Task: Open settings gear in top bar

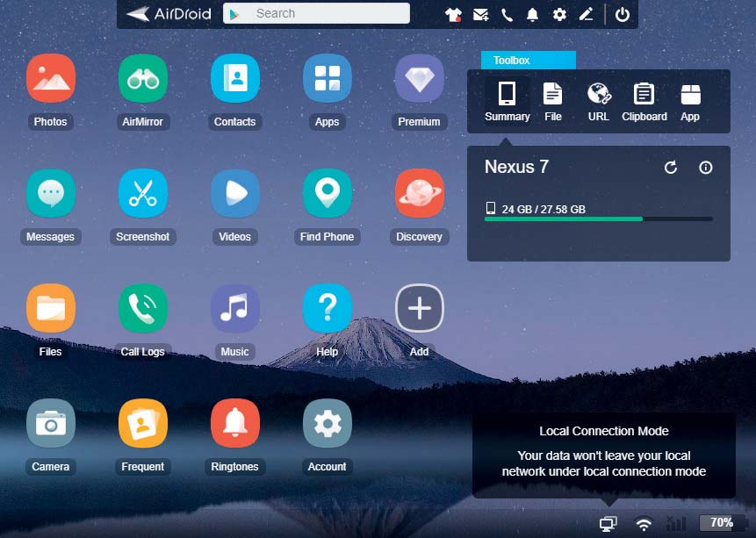Action: tap(559, 14)
